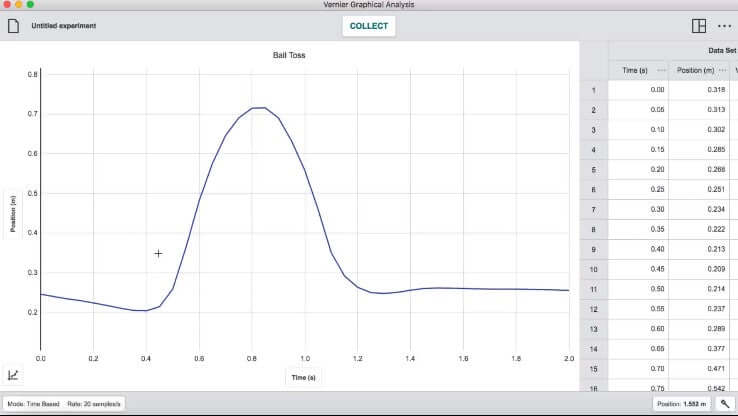Open sensor setup wrench icon

coord(723,404)
